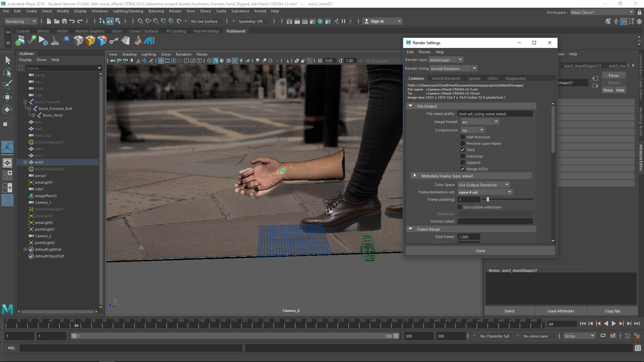Open Render Using renderer dropdown
This screenshot has height=362, width=644.
tap(453, 69)
